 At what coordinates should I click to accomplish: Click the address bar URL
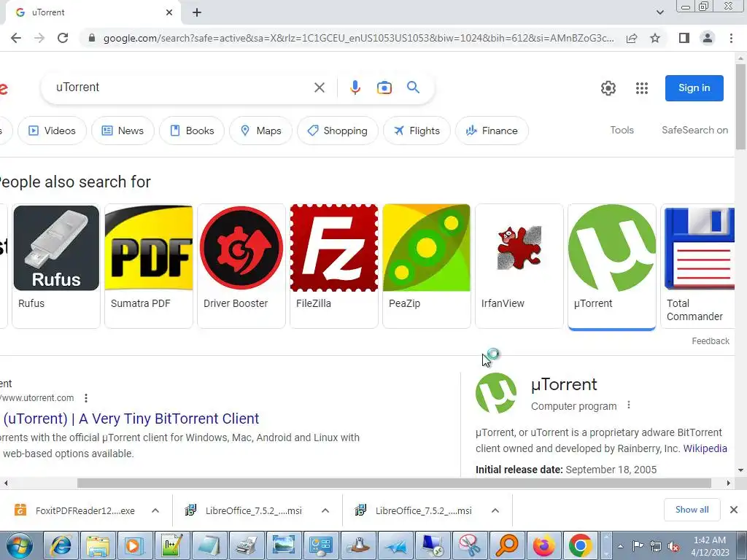pos(358,38)
